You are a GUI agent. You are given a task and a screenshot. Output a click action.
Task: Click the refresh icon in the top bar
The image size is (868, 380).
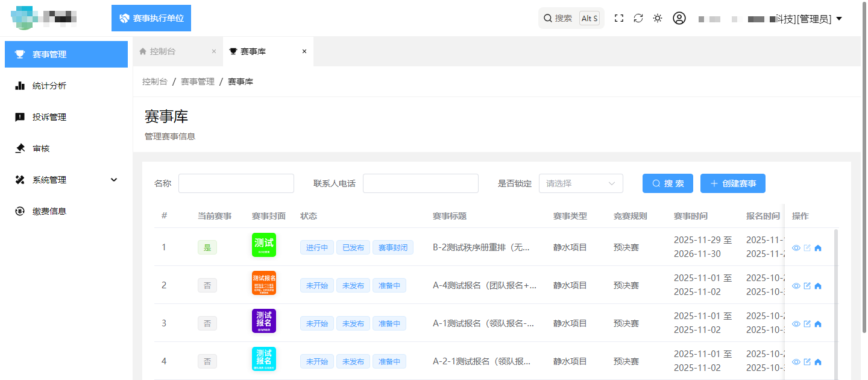click(x=638, y=18)
